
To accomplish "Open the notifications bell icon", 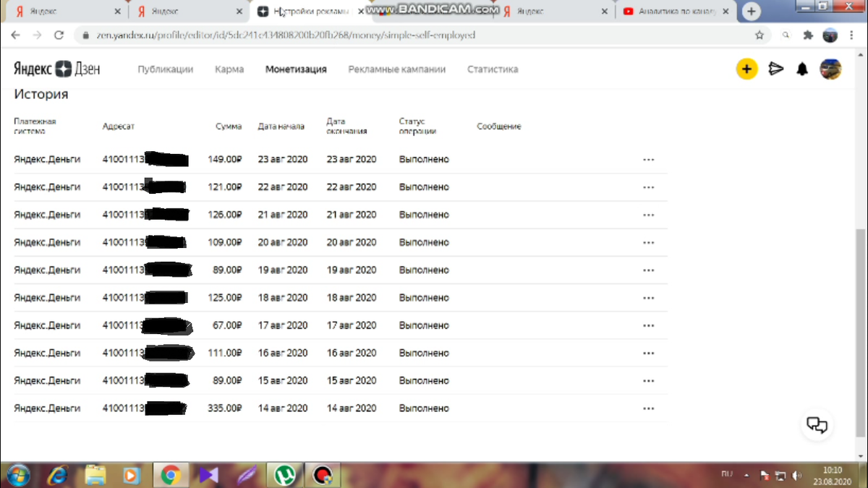I will pyautogui.click(x=802, y=69).
